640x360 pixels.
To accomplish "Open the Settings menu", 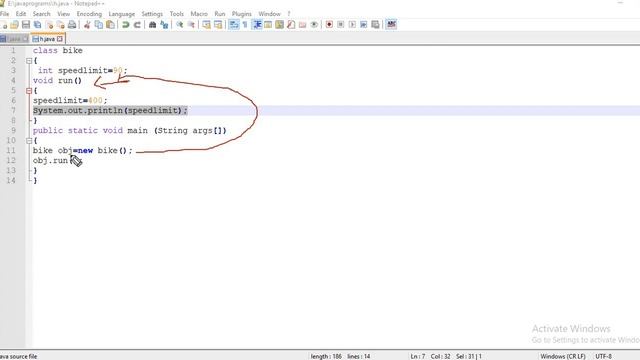I will tap(152, 14).
